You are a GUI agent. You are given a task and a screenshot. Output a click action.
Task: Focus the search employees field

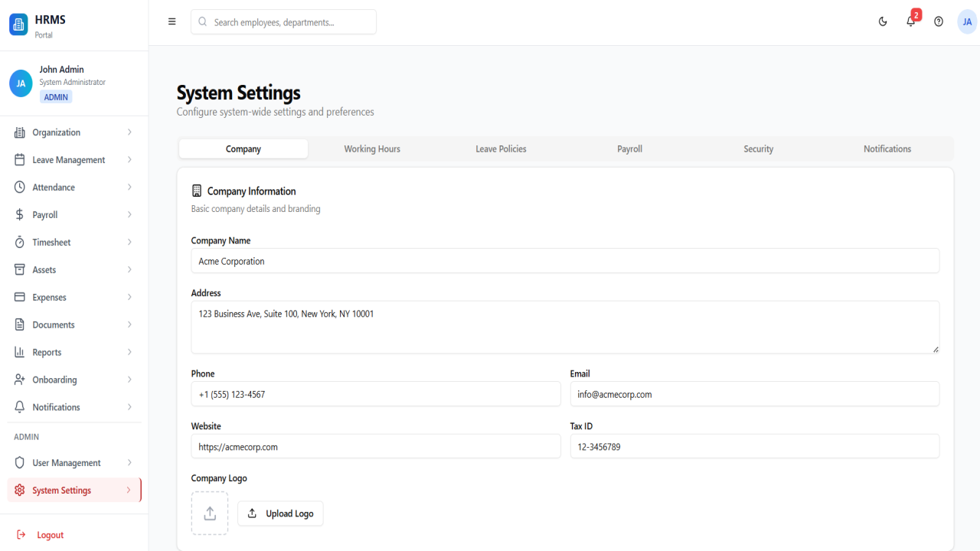pyautogui.click(x=283, y=22)
